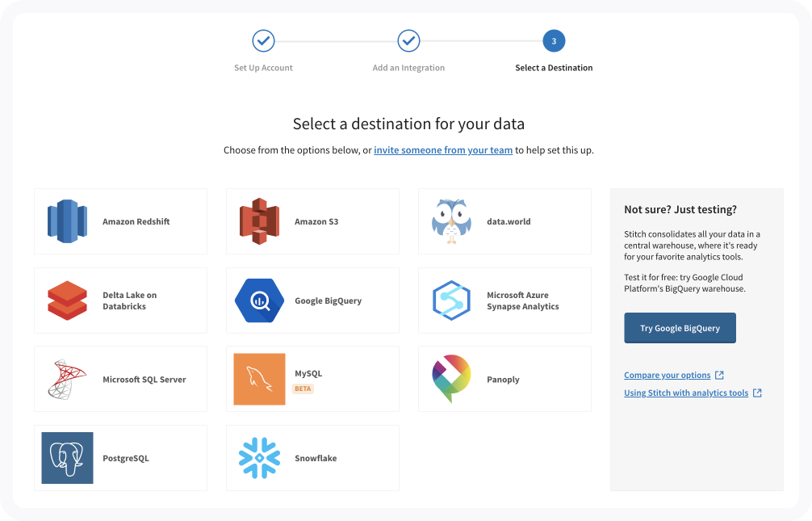Click the Add an Integration checkmark step

tap(408, 41)
